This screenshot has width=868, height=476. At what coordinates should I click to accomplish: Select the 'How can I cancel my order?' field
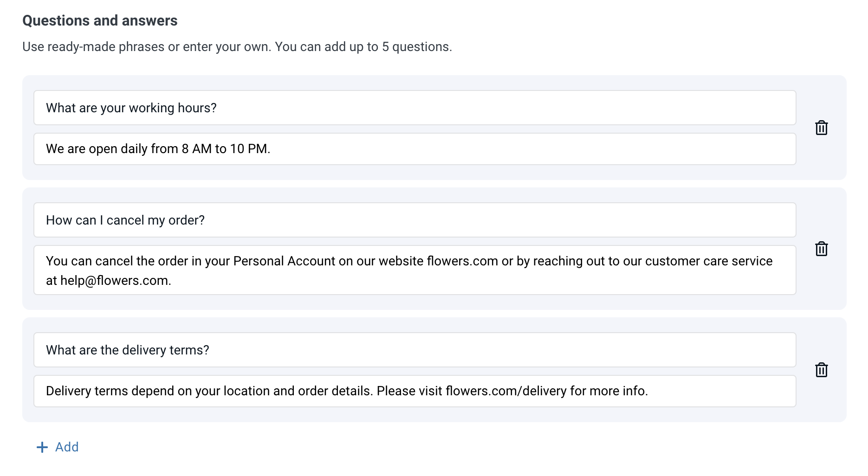coord(415,220)
